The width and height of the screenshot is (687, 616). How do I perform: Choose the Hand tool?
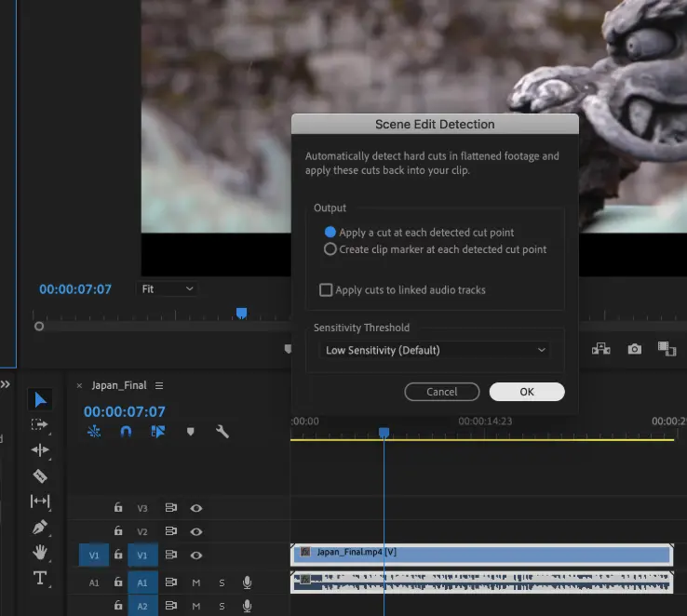pyautogui.click(x=40, y=552)
